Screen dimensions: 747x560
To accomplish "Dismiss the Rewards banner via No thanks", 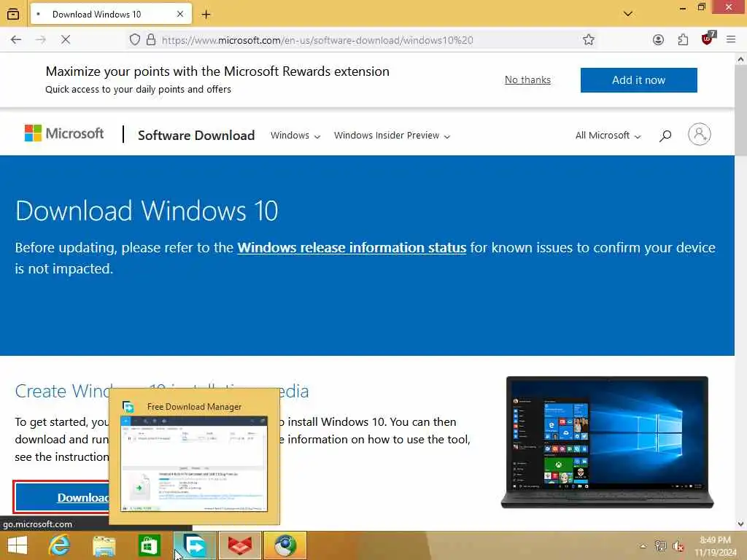I will pyautogui.click(x=527, y=80).
